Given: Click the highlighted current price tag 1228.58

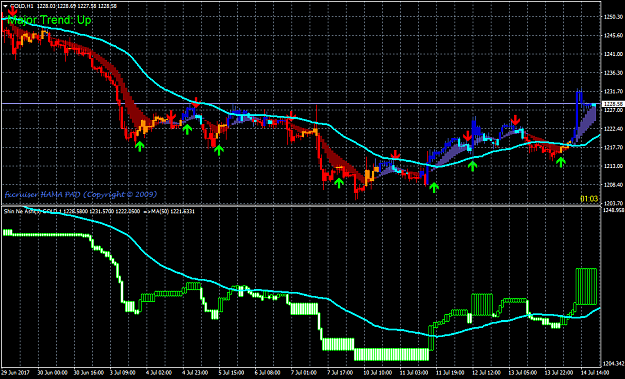Looking at the screenshot, I should (612, 104).
